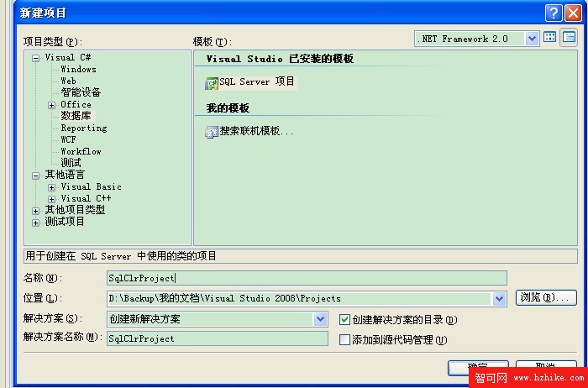The width and height of the screenshot is (588, 388).
Task: Select Web project type
Action: coord(68,81)
